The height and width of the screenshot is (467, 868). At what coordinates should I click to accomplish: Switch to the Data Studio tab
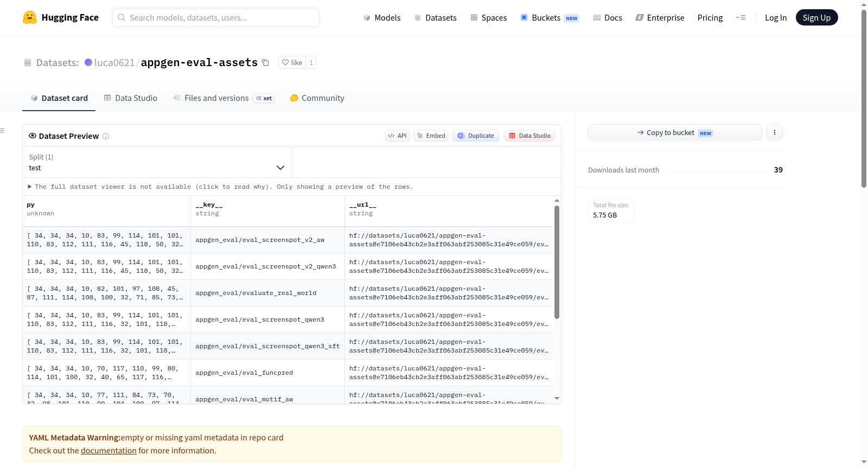131,98
